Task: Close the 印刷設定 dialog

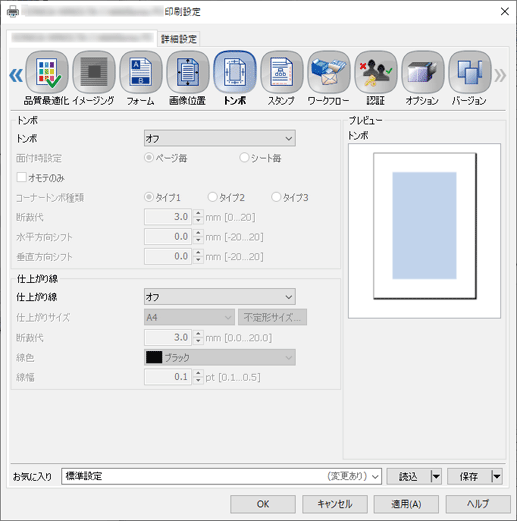Action: 505,12
